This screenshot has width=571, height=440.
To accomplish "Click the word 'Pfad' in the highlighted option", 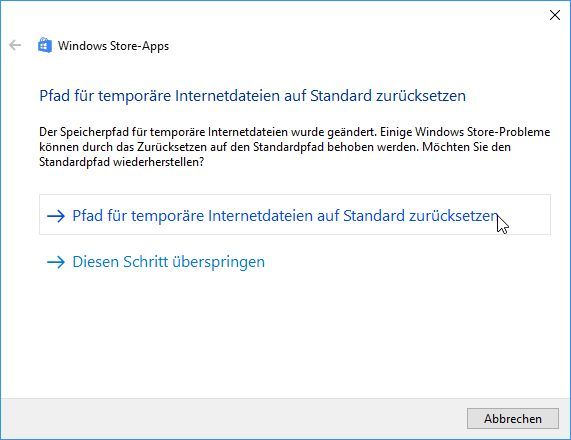I will pos(87,216).
